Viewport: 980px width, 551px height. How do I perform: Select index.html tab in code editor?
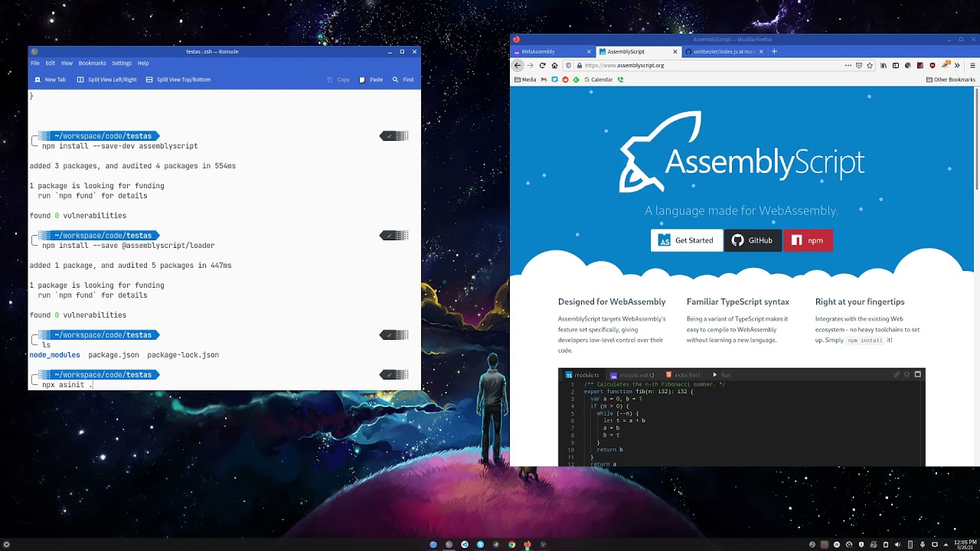pos(683,375)
